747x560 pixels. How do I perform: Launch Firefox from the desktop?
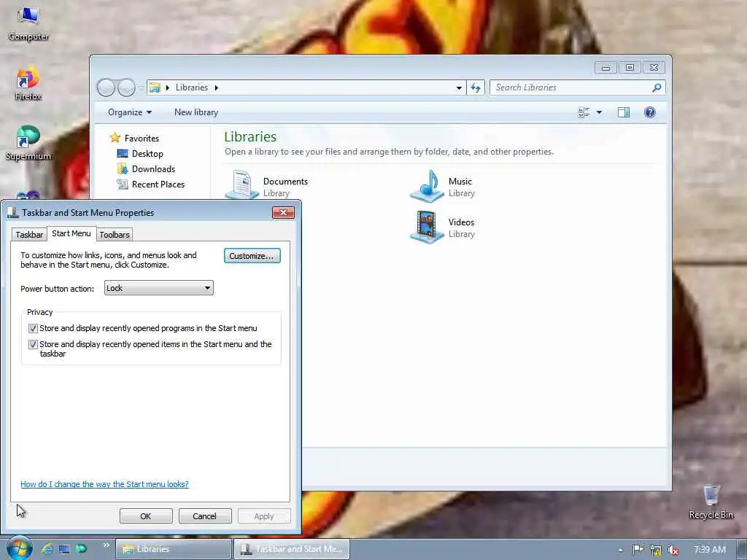pyautogui.click(x=28, y=83)
